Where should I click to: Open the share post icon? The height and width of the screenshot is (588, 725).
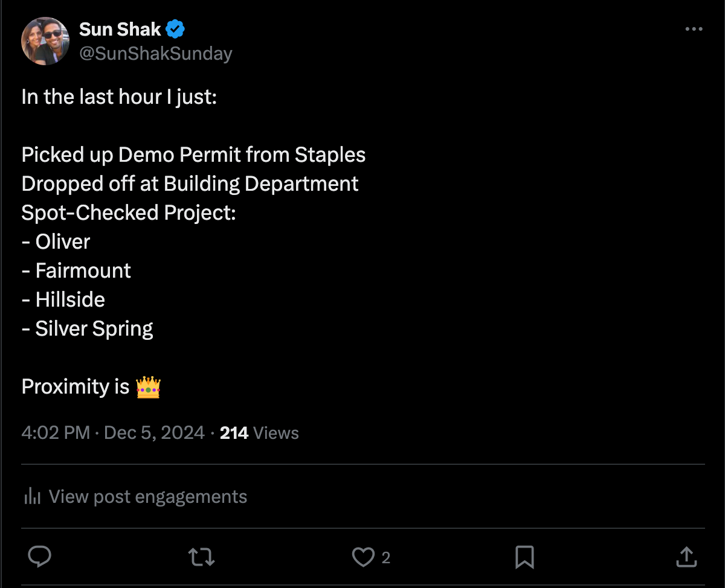click(x=686, y=557)
